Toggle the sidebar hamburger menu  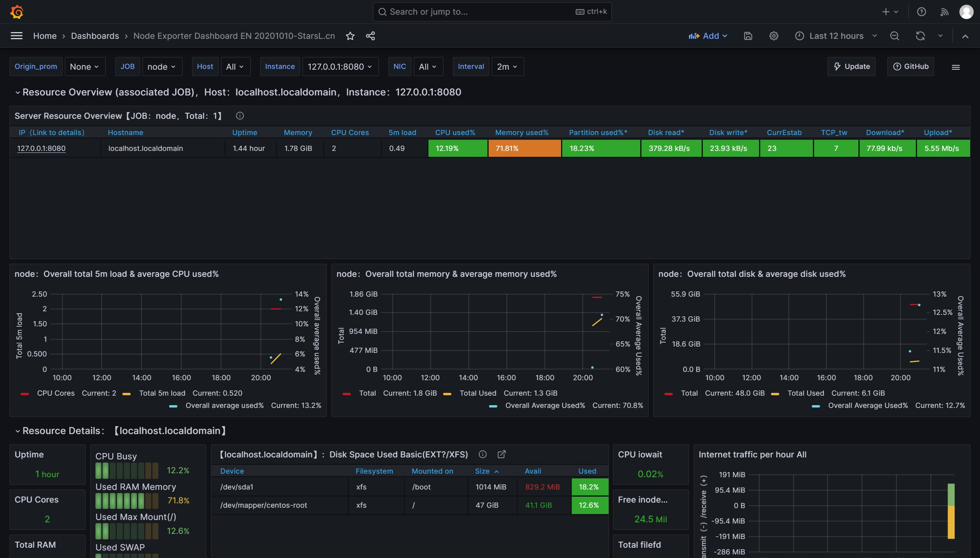pos(16,36)
